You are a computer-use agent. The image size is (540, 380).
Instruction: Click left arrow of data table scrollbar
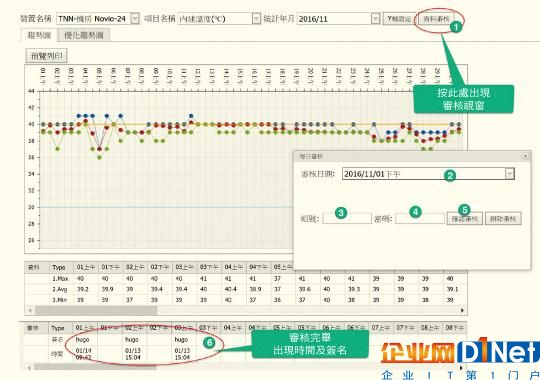(30, 310)
